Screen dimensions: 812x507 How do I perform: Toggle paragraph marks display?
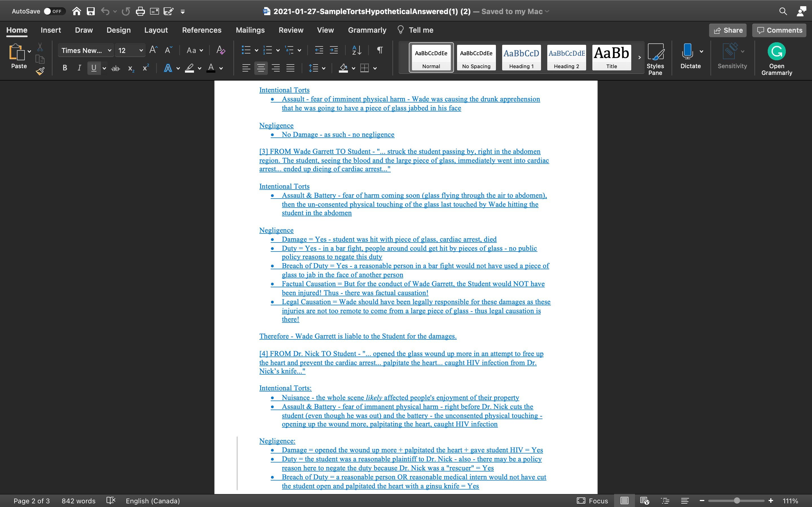click(379, 50)
